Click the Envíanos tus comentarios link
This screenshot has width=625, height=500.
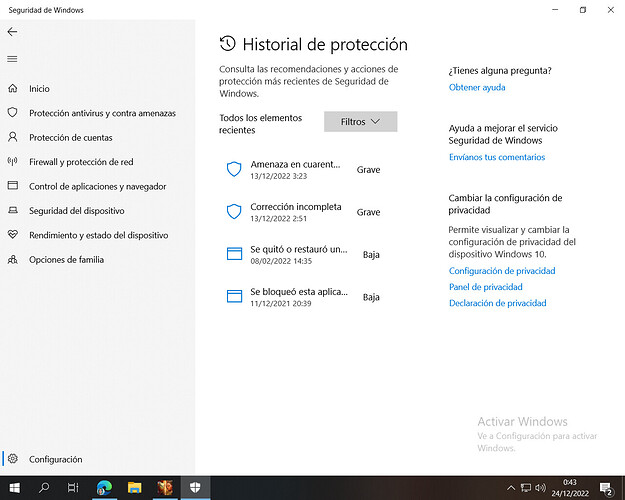click(x=497, y=157)
